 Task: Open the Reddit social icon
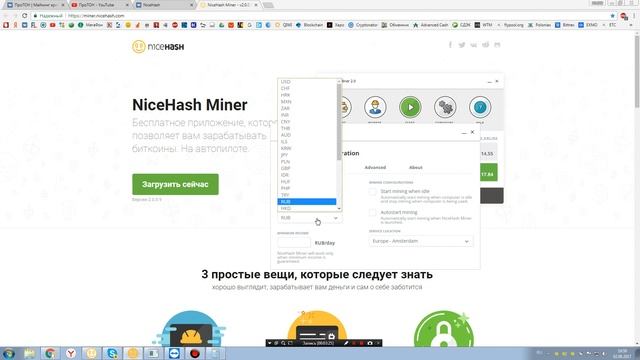(485, 45)
